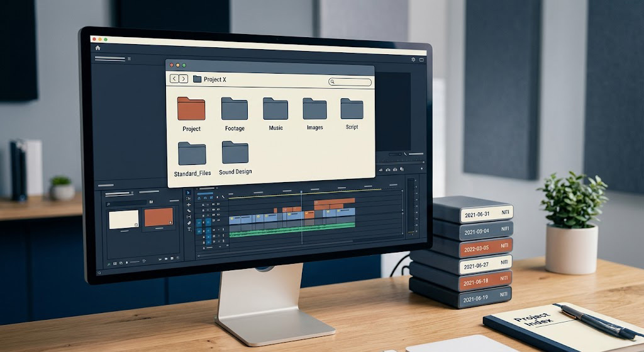Select the Track Select tool below the arrow tool
The image size is (644, 352).
pyautogui.click(x=189, y=198)
